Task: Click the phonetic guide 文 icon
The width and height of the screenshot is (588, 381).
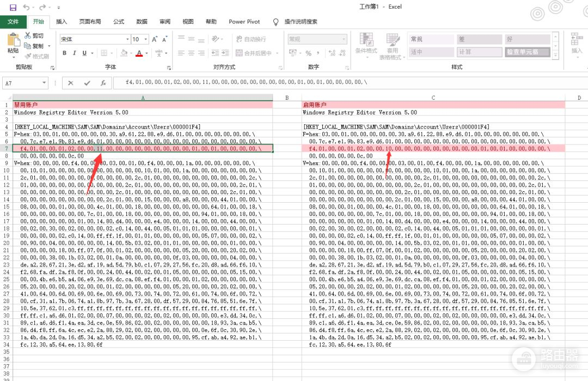Action: click(x=159, y=53)
